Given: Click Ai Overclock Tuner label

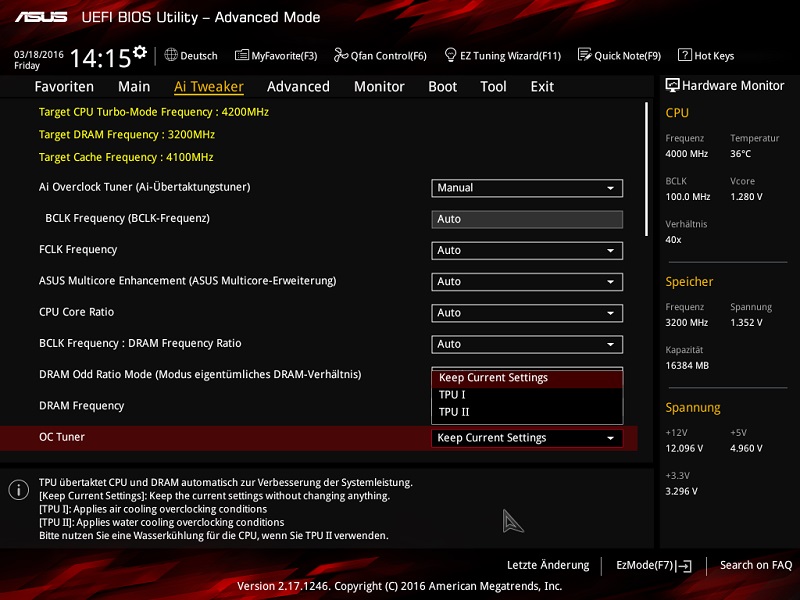Looking at the screenshot, I should tap(144, 187).
